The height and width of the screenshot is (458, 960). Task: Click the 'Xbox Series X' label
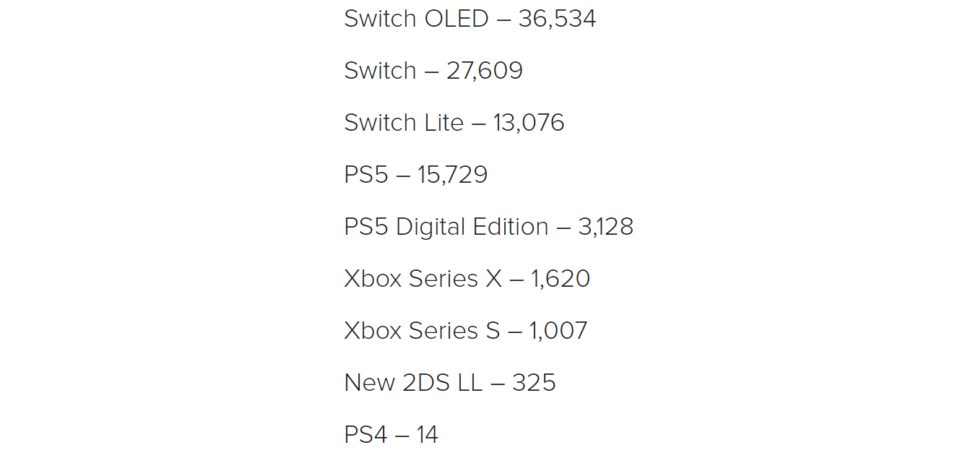pyautogui.click(x=423, y=279)
